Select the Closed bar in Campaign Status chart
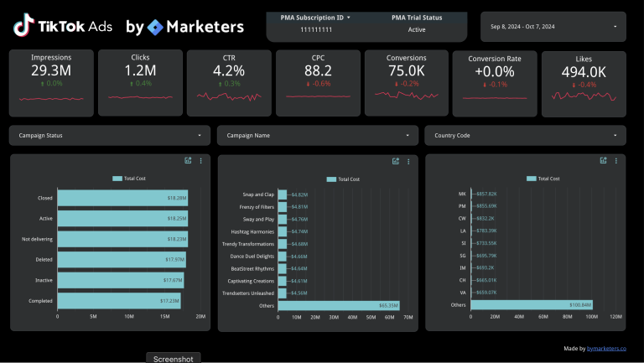The height and width of the screenshot is (363, 644). point(122,198)
